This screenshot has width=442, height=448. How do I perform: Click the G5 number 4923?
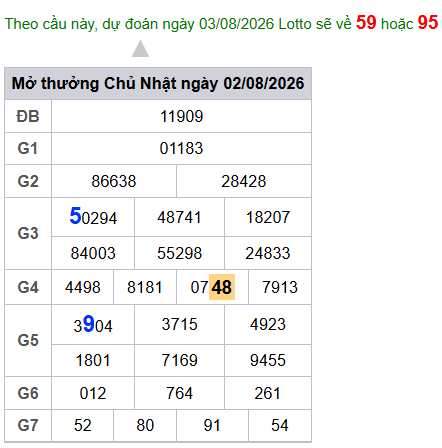tap(268, 324)
